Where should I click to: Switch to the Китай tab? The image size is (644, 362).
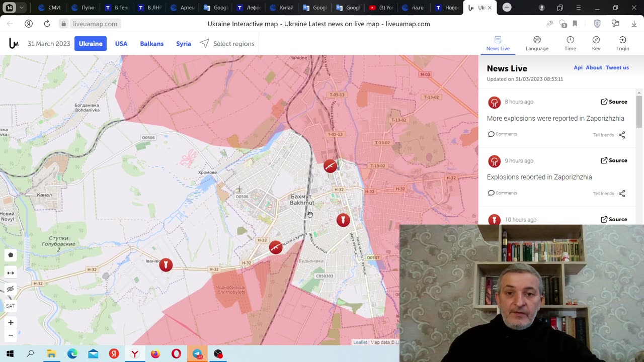(x=282, y=8)
